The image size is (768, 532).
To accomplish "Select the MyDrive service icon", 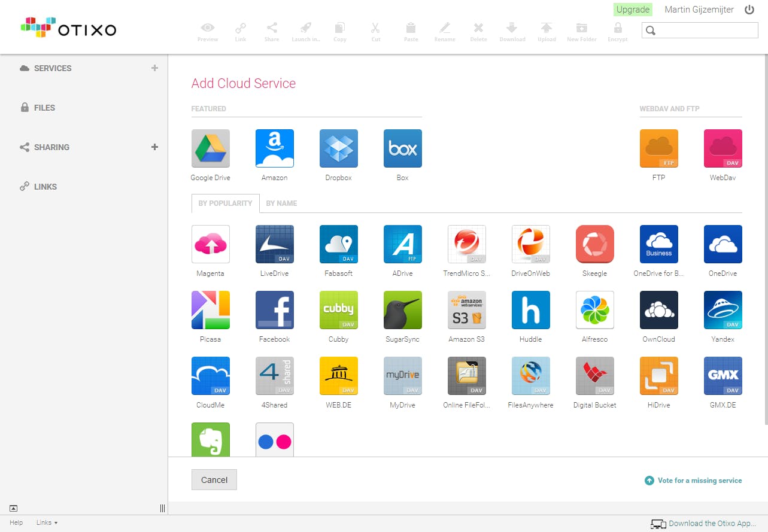I will [402, 376].
